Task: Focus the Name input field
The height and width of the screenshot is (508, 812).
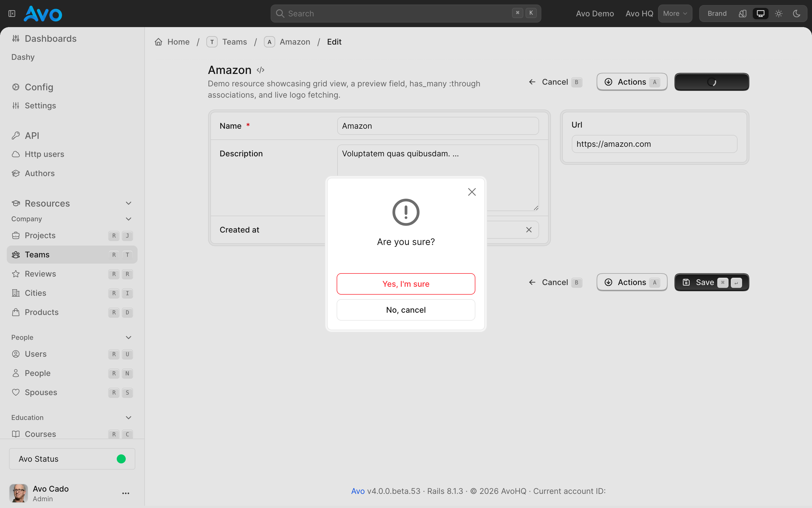Action: (x=438, y=126)
